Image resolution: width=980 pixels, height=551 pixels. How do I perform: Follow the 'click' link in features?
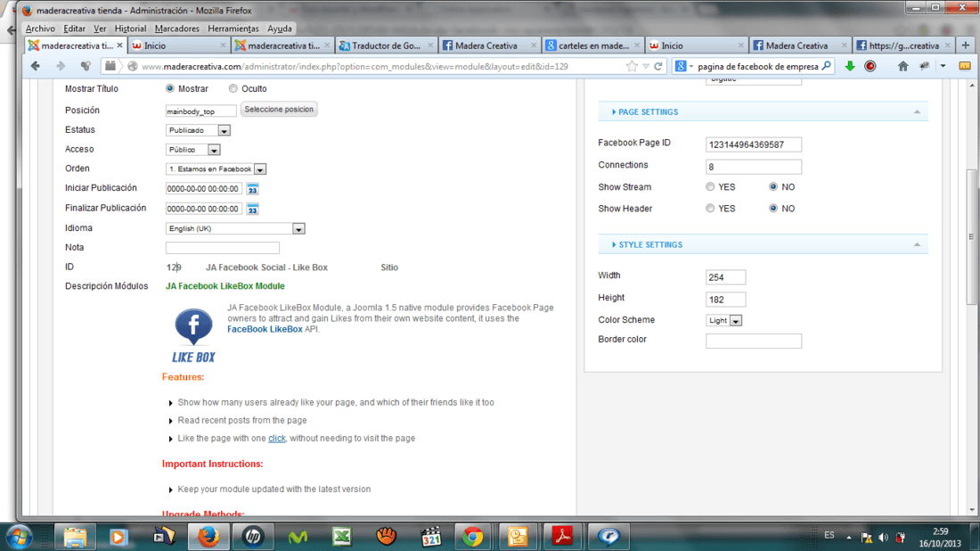point(277,439)
